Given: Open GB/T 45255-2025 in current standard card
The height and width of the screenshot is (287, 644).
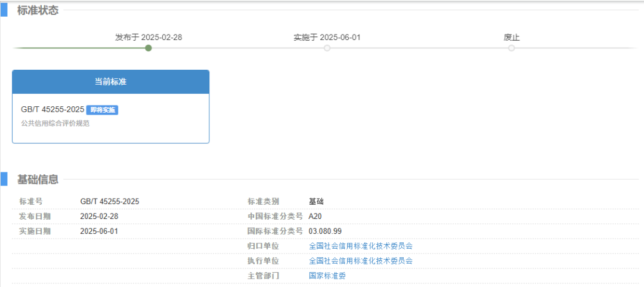Looking at the screenshot, I should coord(52,110).
